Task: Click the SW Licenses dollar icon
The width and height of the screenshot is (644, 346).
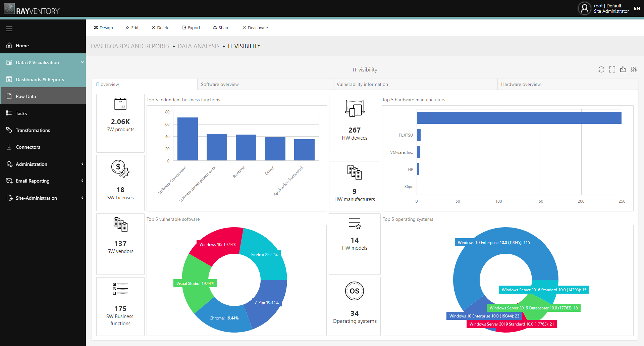Action: pos(120,168)
